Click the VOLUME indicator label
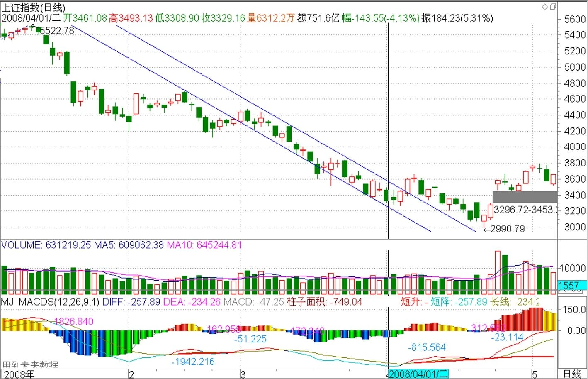The height and width of the screenshot is (379, 588). pyautogui.click(x=22, y=245)
